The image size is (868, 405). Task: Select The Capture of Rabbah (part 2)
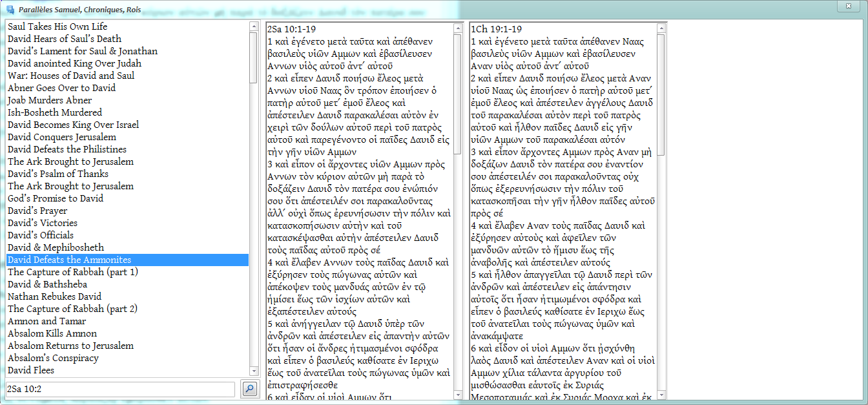coord(127,309)
